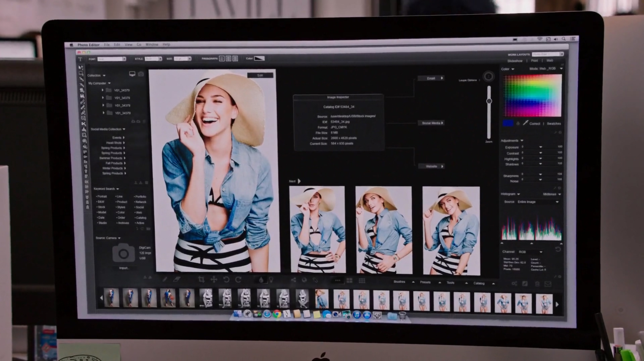
Task: Toggle the B&W keyword filter
Action: pos(100,202)
